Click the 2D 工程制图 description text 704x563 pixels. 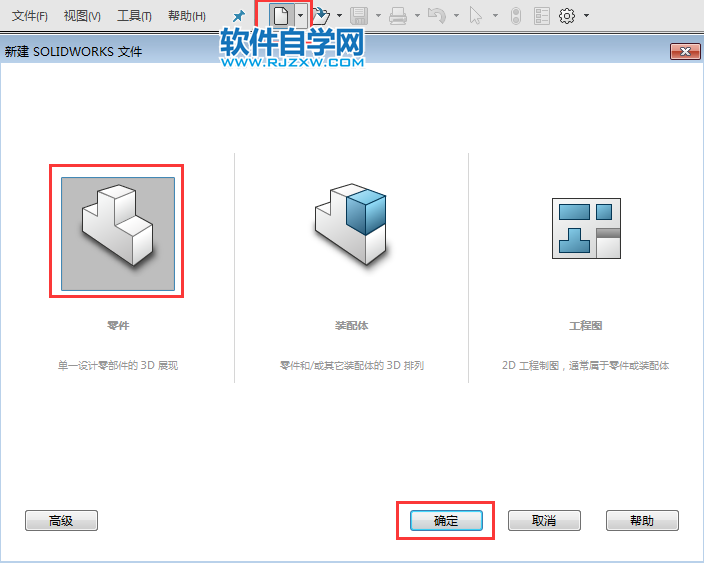(586, 365)
